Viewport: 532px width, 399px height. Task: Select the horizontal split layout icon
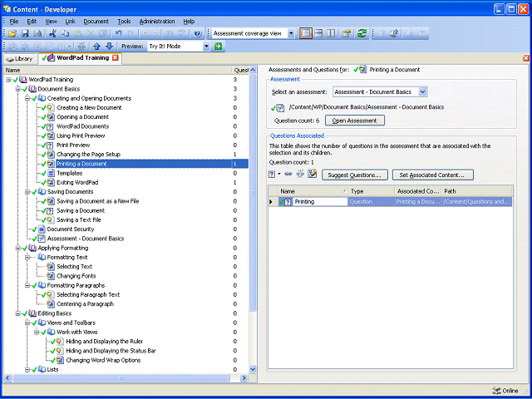tap(318, 33)
